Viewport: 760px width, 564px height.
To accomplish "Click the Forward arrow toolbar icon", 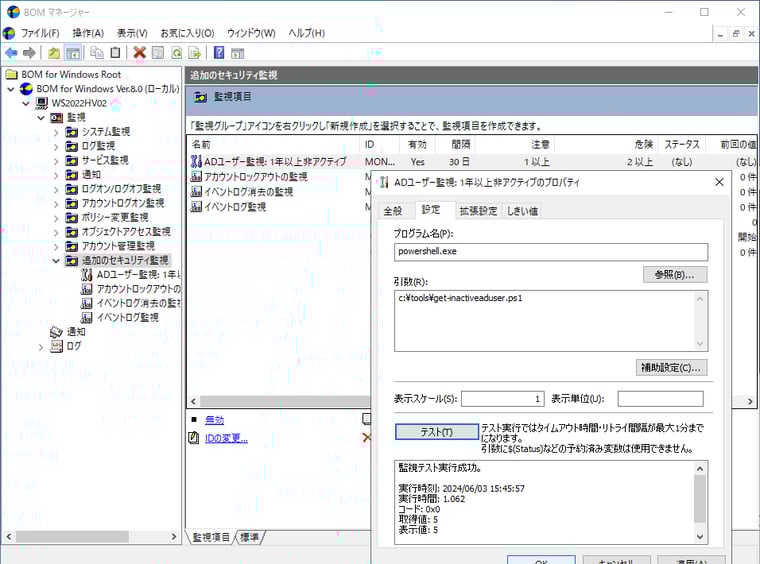I will (x=29, y=53).
